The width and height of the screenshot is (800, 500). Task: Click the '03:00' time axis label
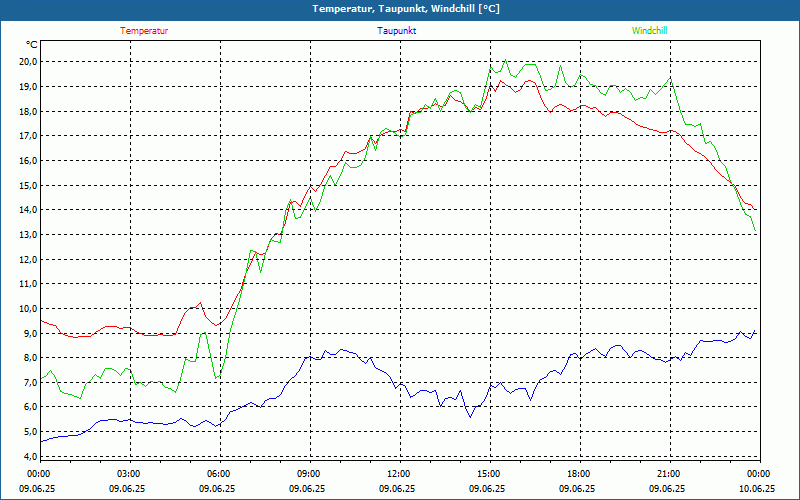point(130,474)
